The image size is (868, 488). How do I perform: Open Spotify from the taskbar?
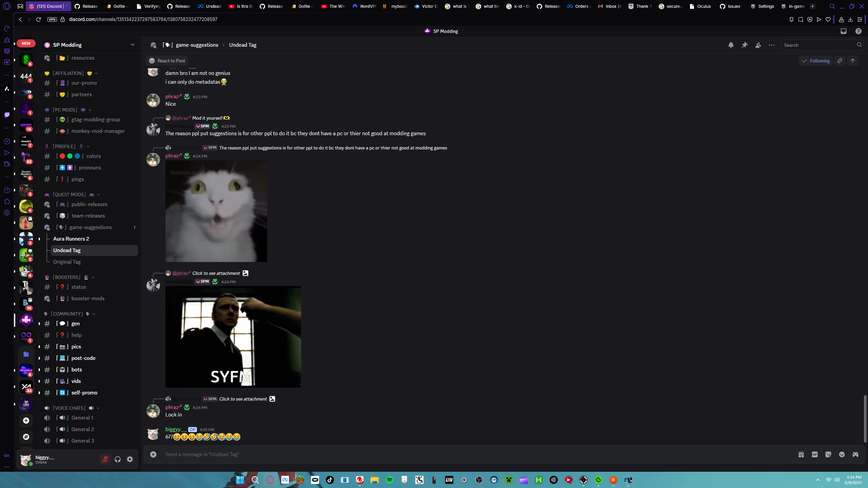pyautogui.click(x=390, y=480)
